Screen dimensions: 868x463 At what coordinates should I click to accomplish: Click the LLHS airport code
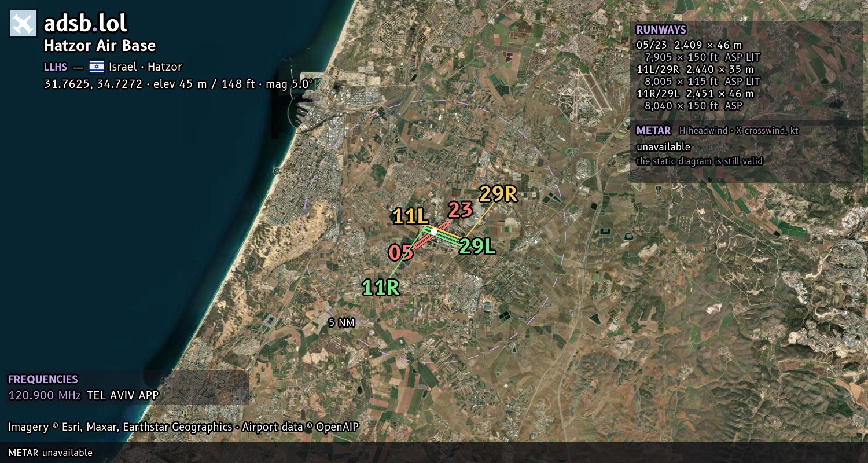pyautogui.click(x=56, y=67)
